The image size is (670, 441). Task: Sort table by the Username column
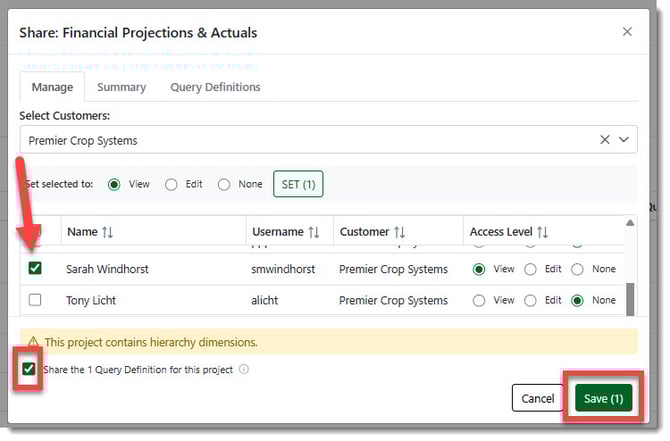tap(313, 232)
